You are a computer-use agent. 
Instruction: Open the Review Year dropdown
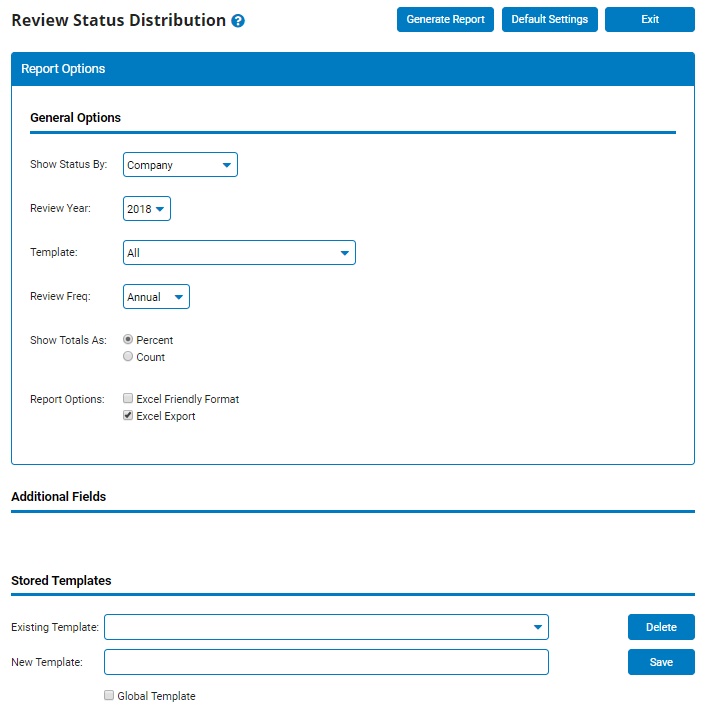[147, 209]
